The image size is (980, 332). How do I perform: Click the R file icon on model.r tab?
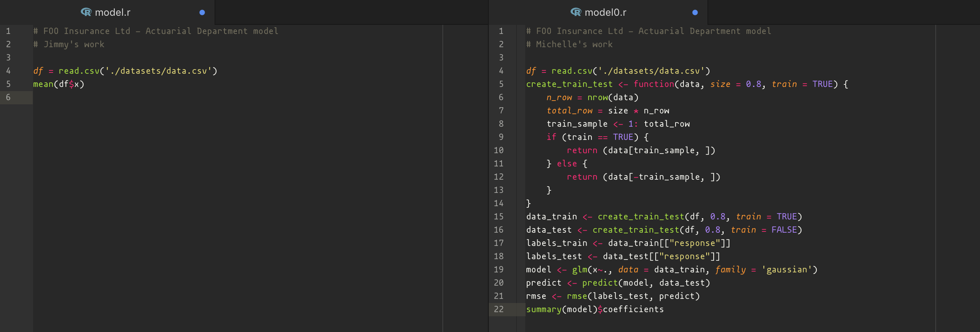86,12
